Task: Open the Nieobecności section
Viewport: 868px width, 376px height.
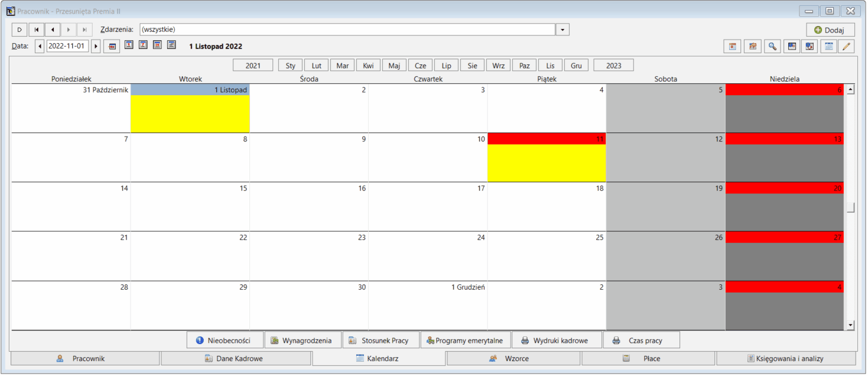Action: point(225,341)
